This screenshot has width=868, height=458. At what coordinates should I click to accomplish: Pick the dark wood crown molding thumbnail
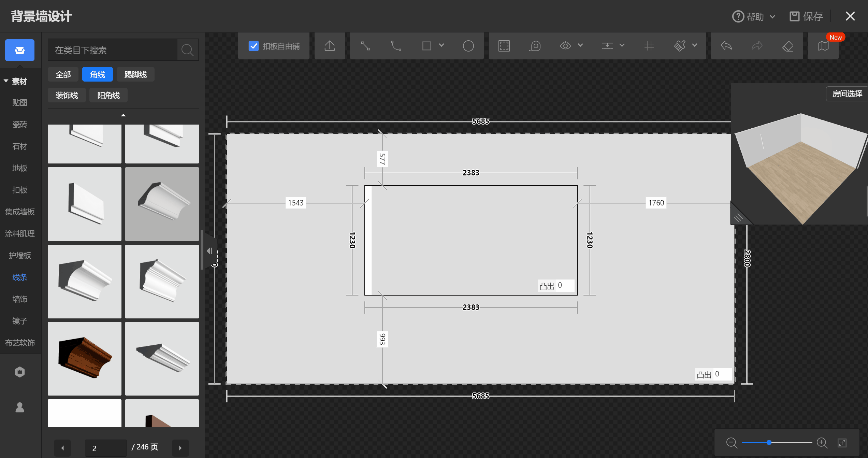[85, 358]
